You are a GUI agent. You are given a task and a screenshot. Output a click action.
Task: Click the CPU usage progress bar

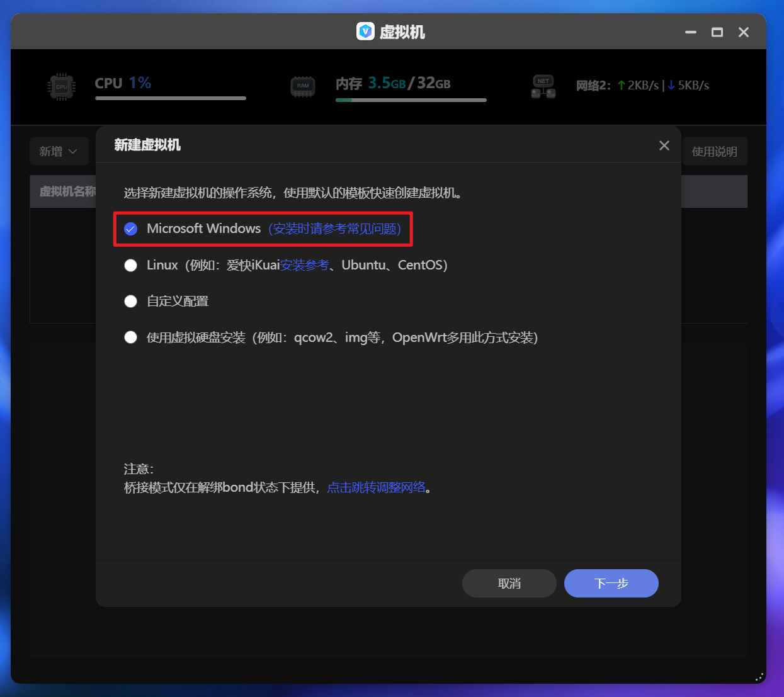pyautogui.click(x=171, y=98)
